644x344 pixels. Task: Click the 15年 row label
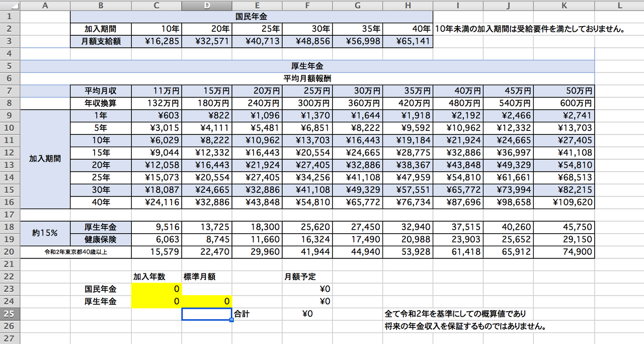click(101, 153)
